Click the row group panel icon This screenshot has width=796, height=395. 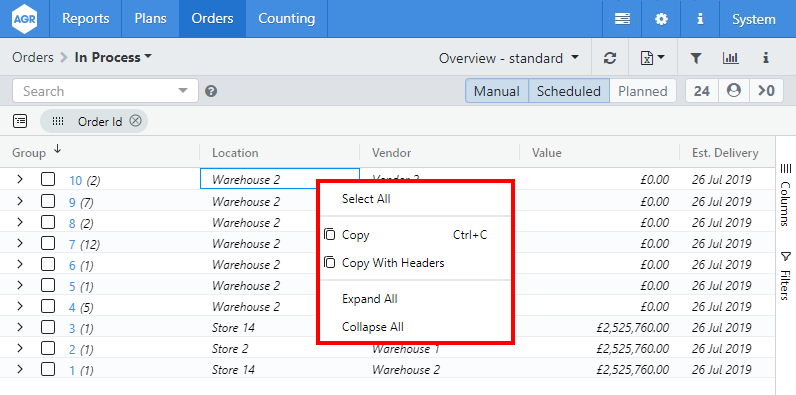[x=20, y=121]
